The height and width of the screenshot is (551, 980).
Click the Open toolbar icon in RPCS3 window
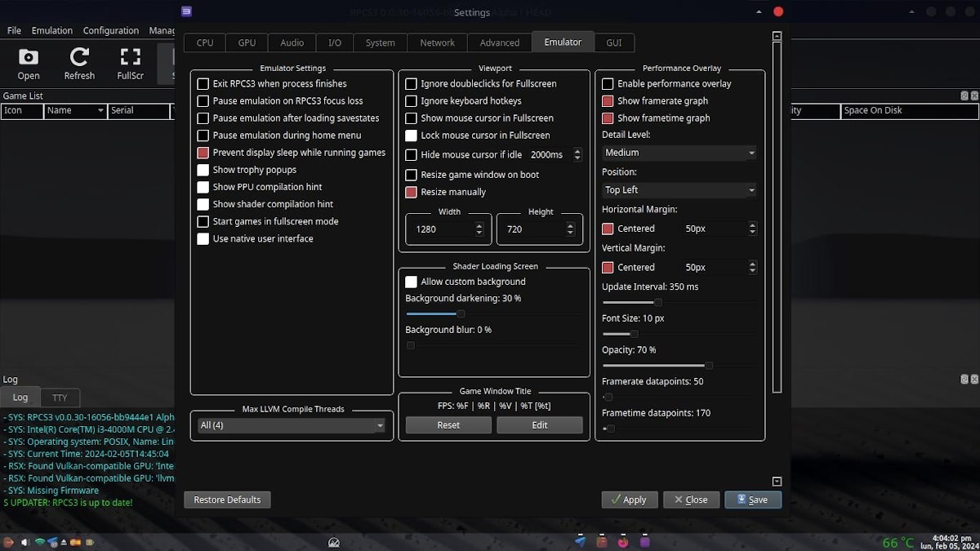29,64
